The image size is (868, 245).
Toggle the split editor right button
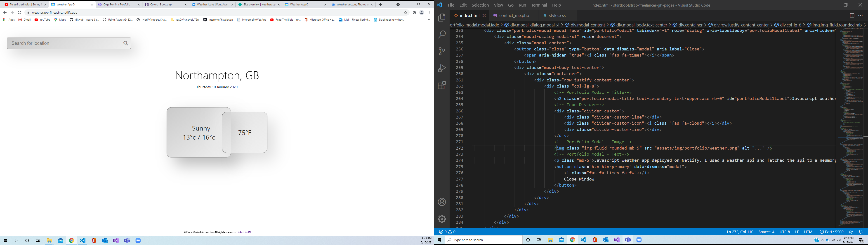[852, 16]
